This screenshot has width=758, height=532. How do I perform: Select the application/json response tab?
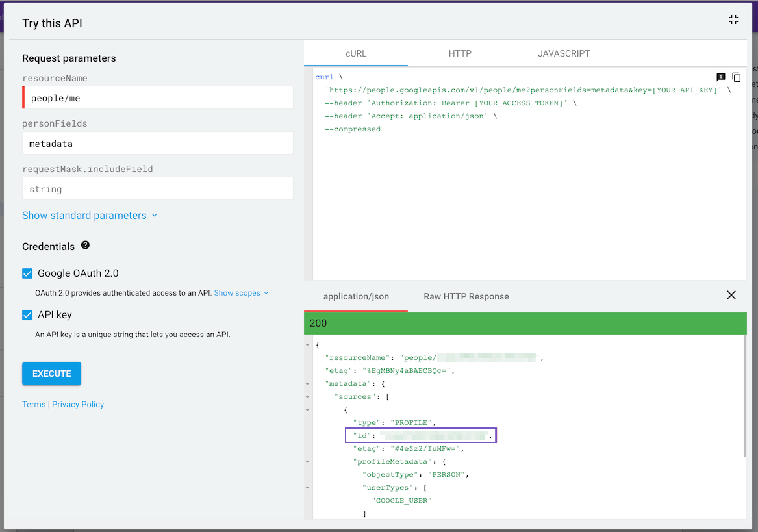coord(356,296)
